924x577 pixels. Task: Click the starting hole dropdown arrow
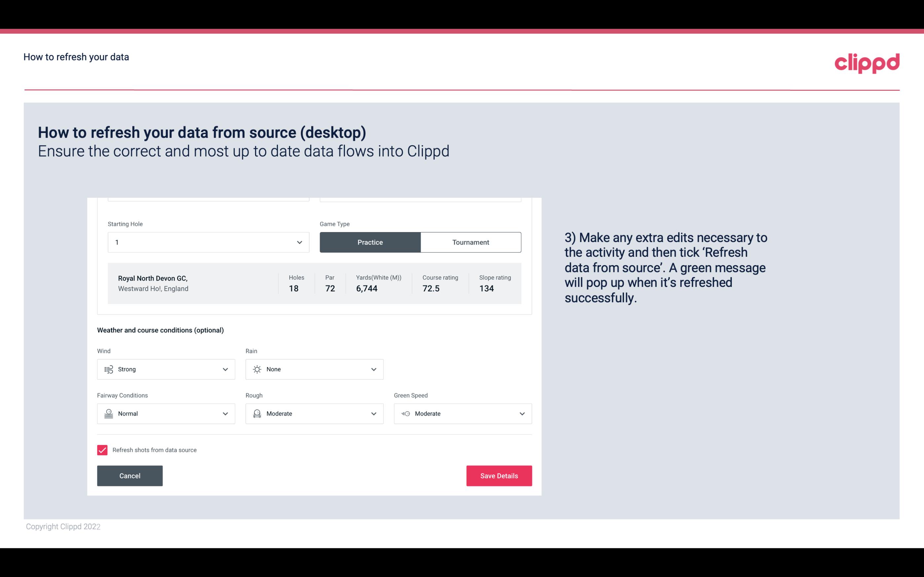click(x=299, y=242)
